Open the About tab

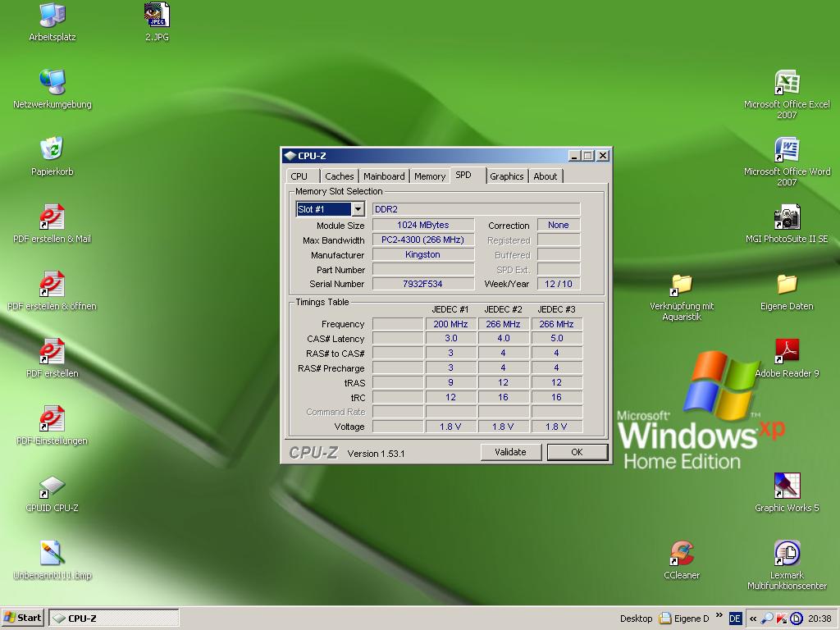tap(546, 176)
